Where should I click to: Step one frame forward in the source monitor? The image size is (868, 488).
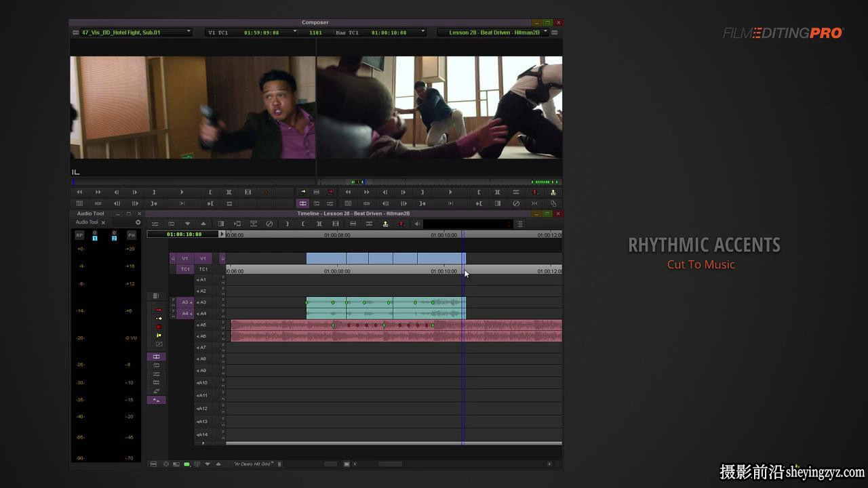click(x=134, y=192)
